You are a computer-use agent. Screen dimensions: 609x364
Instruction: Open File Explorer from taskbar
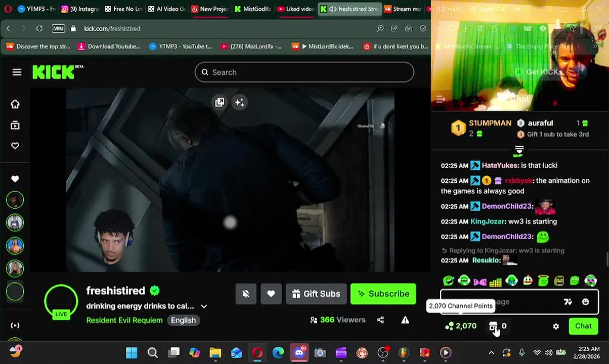coord(215,352)
